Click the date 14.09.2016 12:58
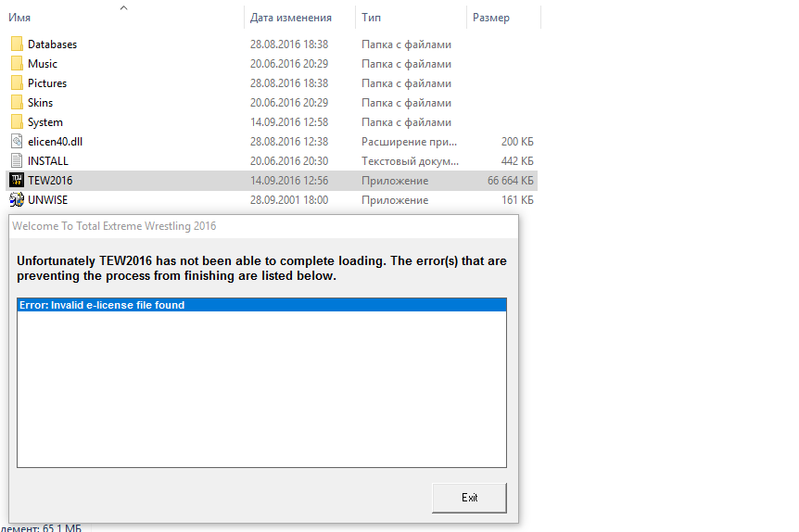 (x=289, y=122)
